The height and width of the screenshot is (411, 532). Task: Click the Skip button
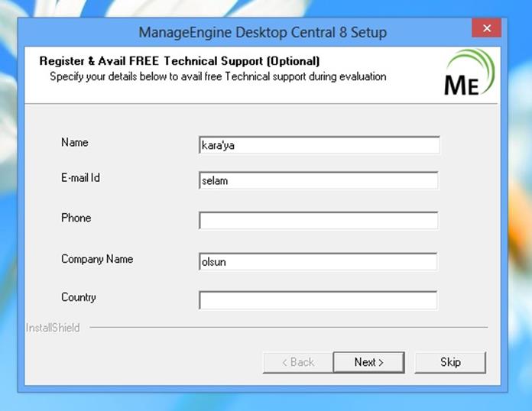click(450, 362)
